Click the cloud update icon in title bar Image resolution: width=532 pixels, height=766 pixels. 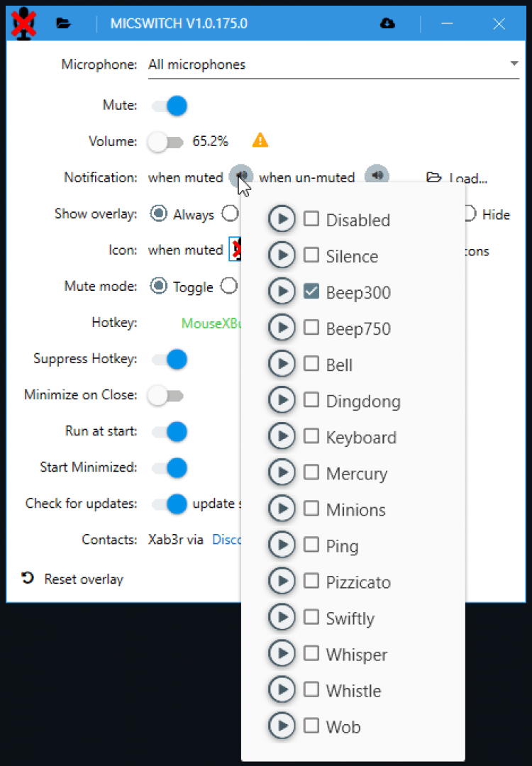[387, 23]
